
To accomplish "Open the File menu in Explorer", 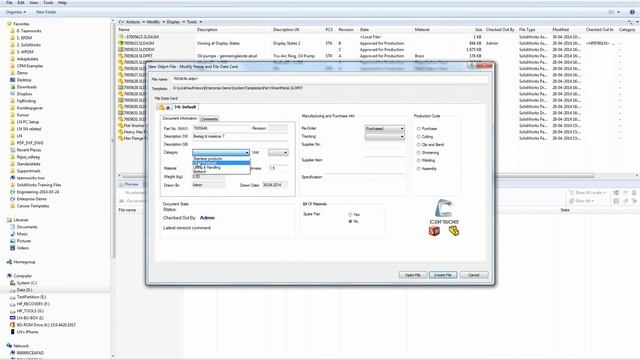I will point(9,3).
